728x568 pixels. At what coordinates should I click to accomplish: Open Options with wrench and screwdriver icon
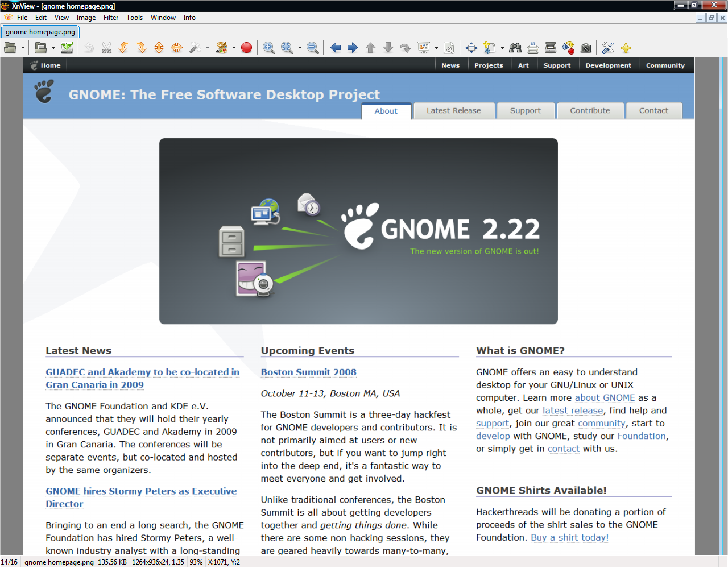pos(608,48)
